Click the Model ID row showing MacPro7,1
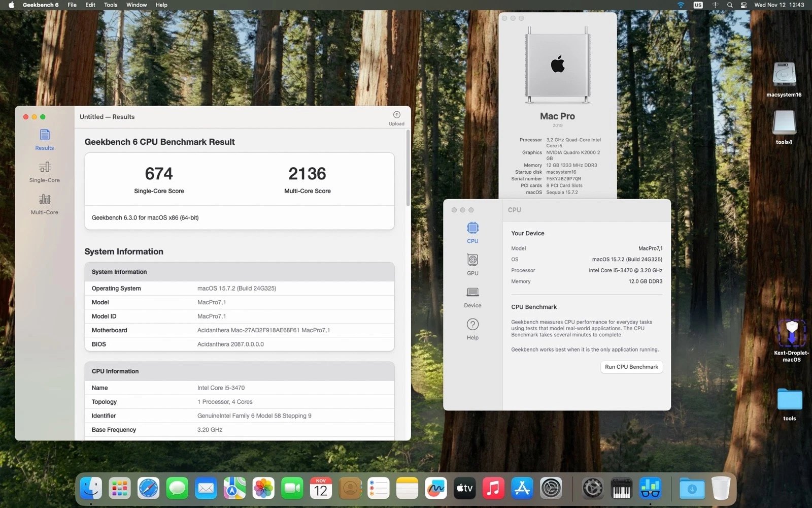812x508 pixels. pyautogui.click(x=240, y=316)
